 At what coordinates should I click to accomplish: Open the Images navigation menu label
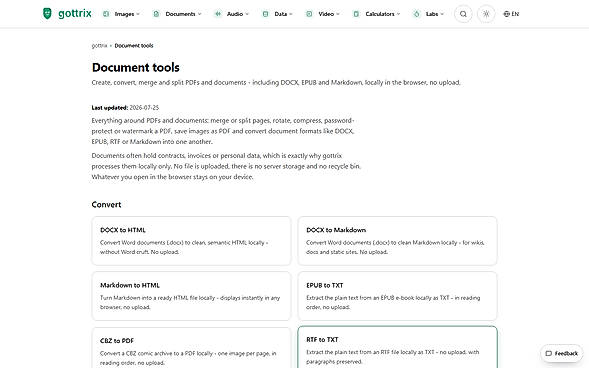(124, 14)
